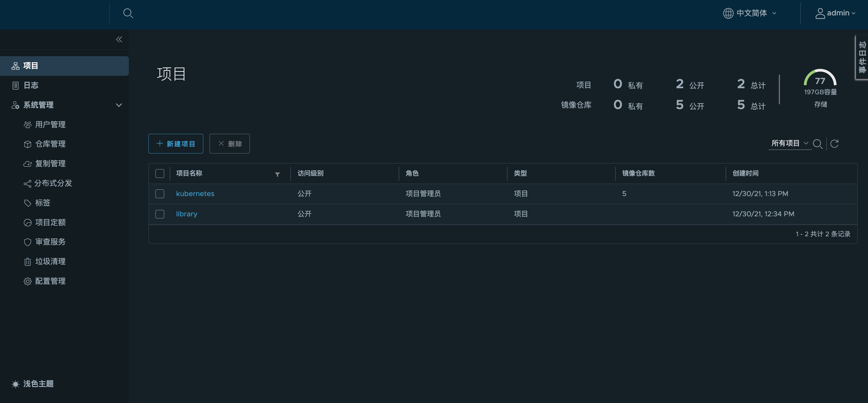Go to 仓库管理
This screenshot has width=868, height=403.
pyautogui.click(x=50, y=144)
